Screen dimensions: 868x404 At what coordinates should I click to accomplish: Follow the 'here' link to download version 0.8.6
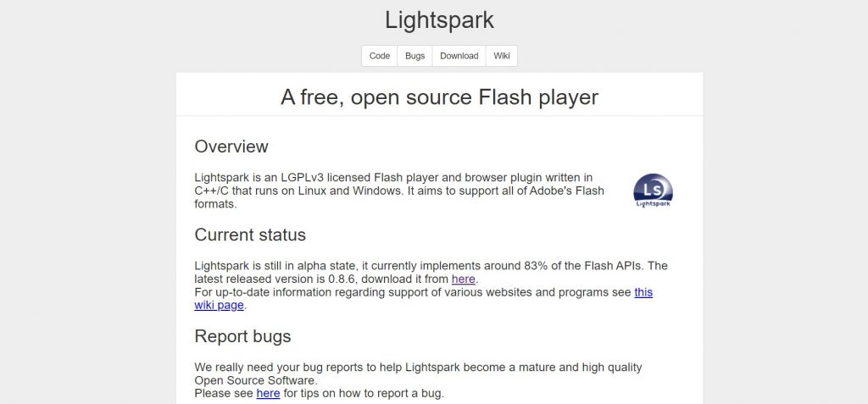click(x=464, y=279)
